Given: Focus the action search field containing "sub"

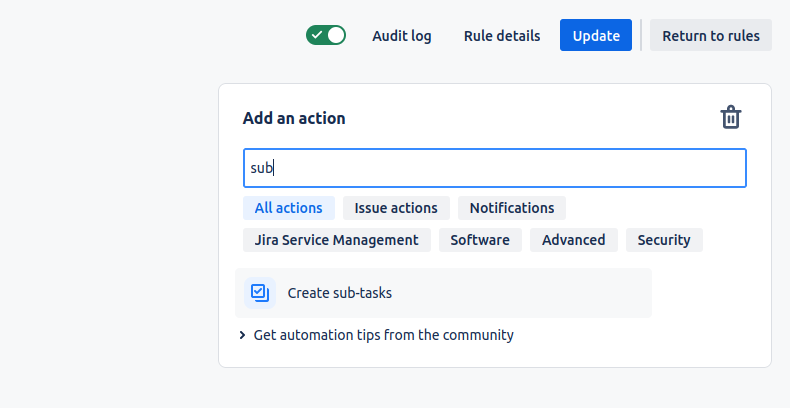Looking at the screenshot, I should pyautogui.click(x=495, y=168).
